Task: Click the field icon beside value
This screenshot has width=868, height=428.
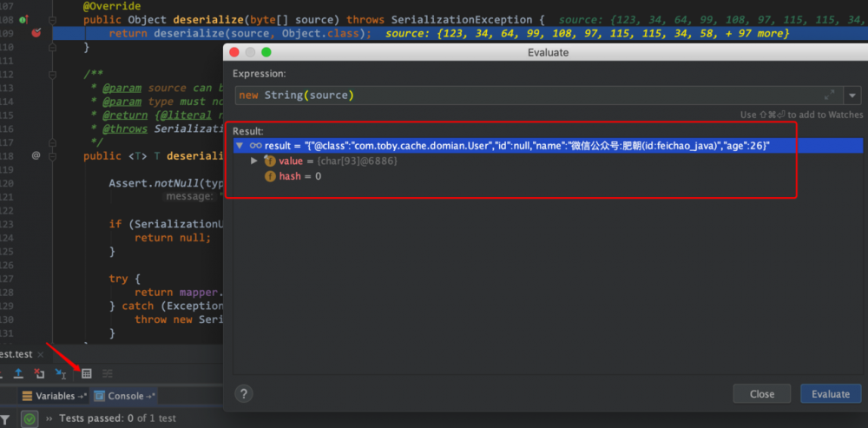Action: tap(270, 161)
